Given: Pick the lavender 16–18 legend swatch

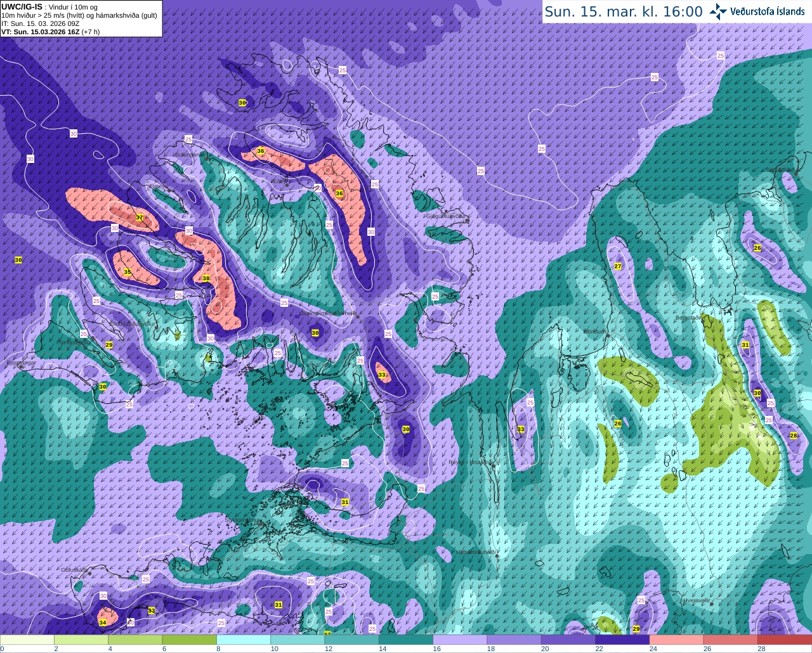Looking at the screenshot, I should tap(460, 640).
